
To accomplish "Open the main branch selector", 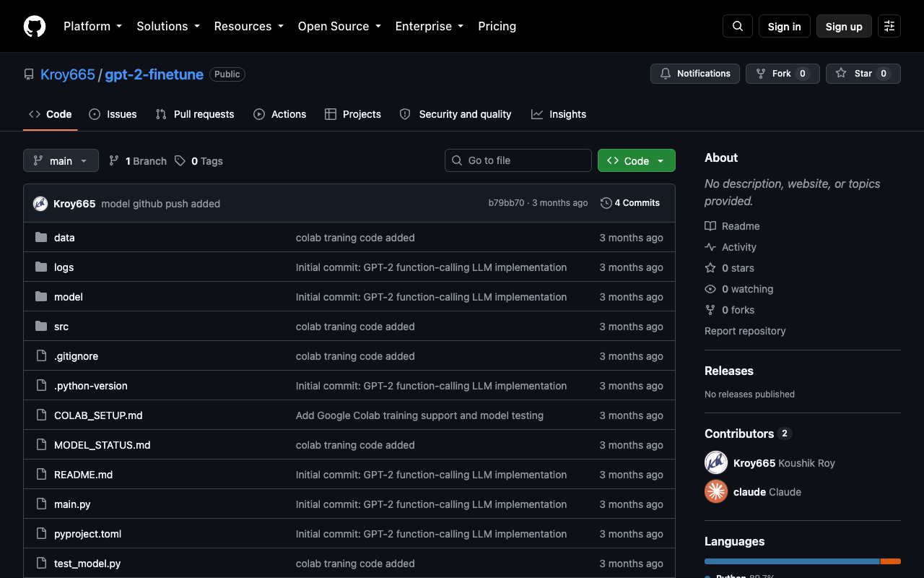I will coord(61,160).
